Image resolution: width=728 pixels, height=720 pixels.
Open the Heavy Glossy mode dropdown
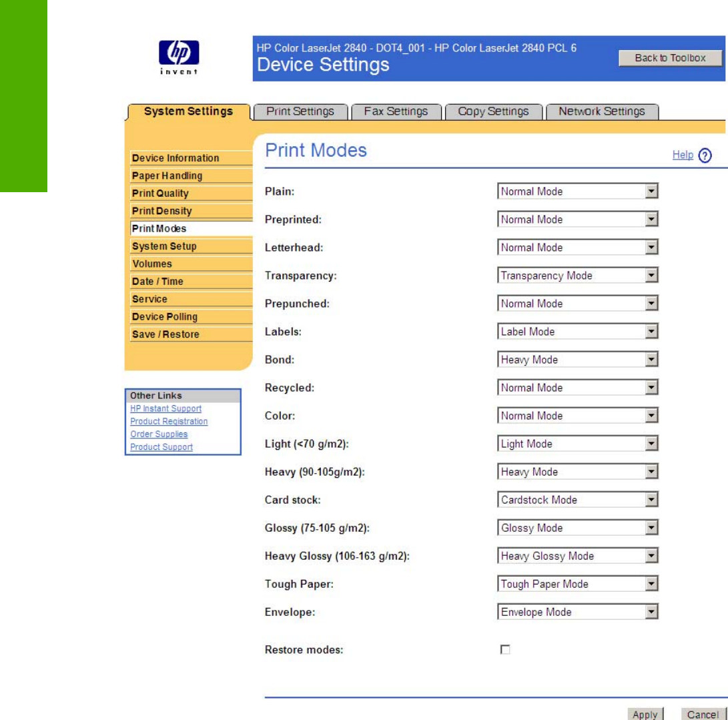pyautogui.click(x=578, y=556)
